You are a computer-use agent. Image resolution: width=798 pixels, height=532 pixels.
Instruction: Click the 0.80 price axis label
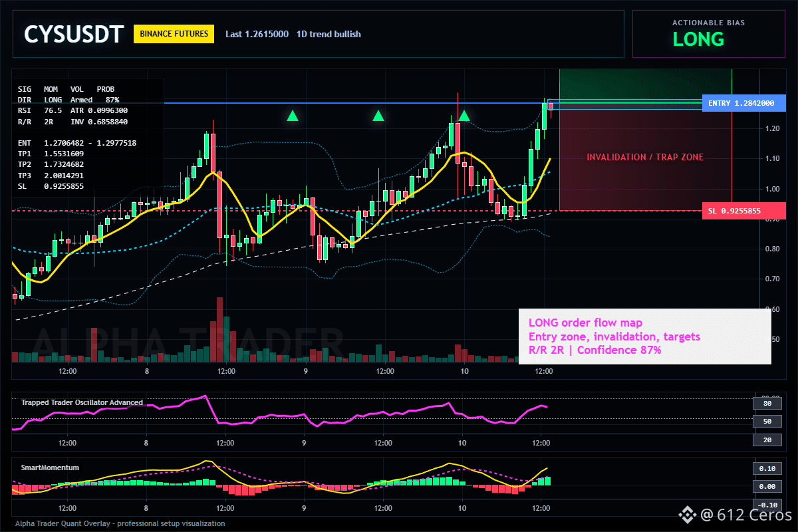(771, 249)
